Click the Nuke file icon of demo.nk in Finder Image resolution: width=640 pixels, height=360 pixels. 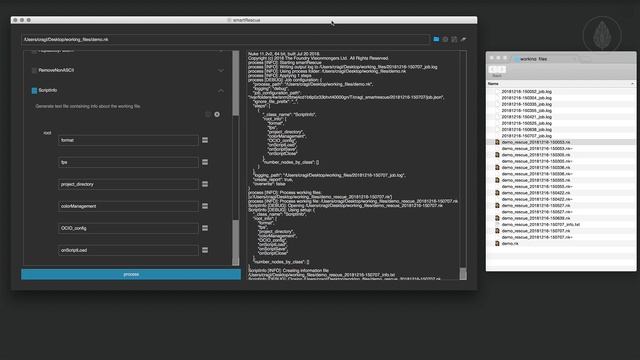click(497, 243)
